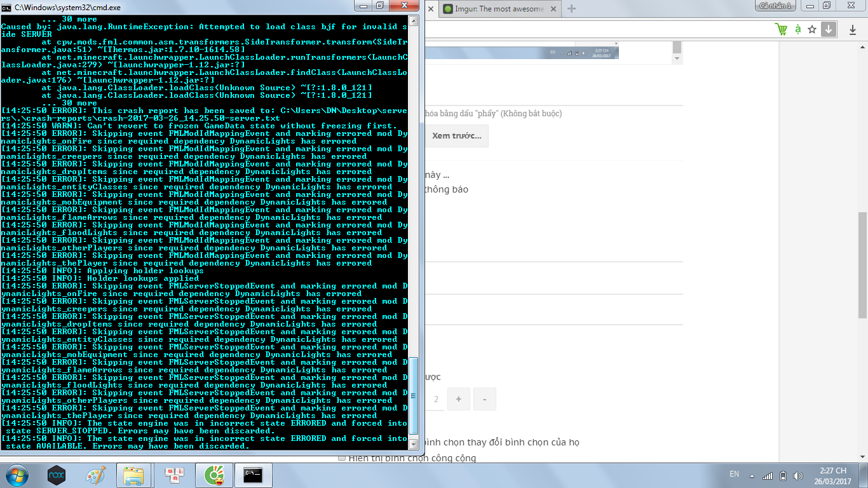Click the embedded image box scroll down arrow

point(677,59)
